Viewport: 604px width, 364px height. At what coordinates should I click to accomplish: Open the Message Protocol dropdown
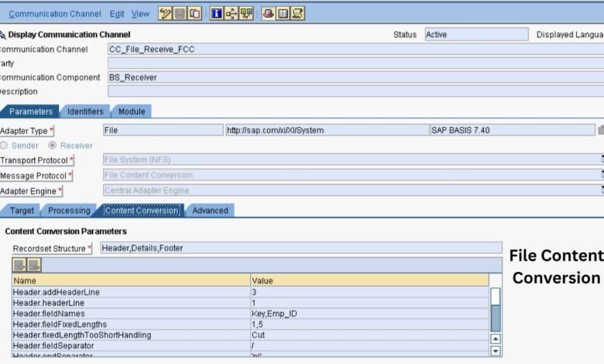coord(602,175)
